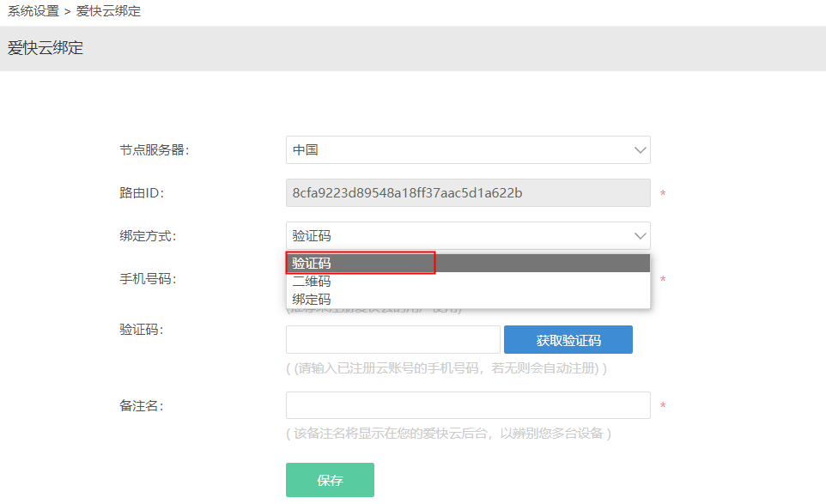
Task: Click the 验证码 field label
Action: 142,330
